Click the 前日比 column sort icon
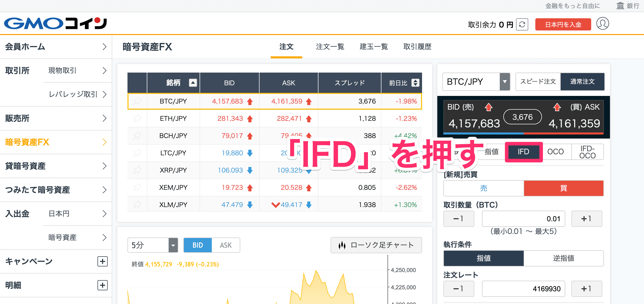 coord(415,83)
